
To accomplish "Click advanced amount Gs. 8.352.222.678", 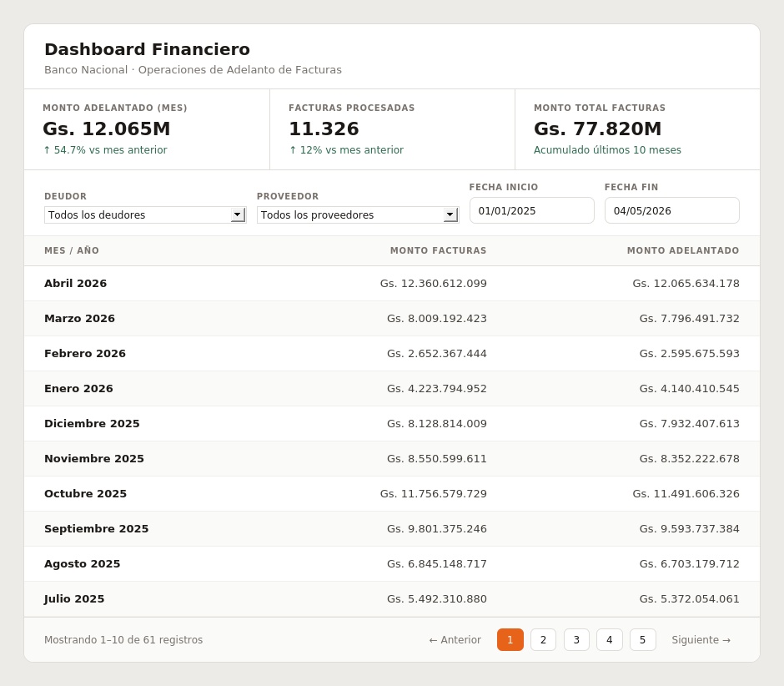I will click(x=689, y=458).
